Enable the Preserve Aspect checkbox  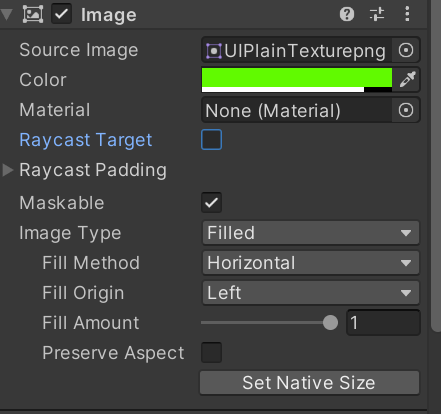point(211,352)
